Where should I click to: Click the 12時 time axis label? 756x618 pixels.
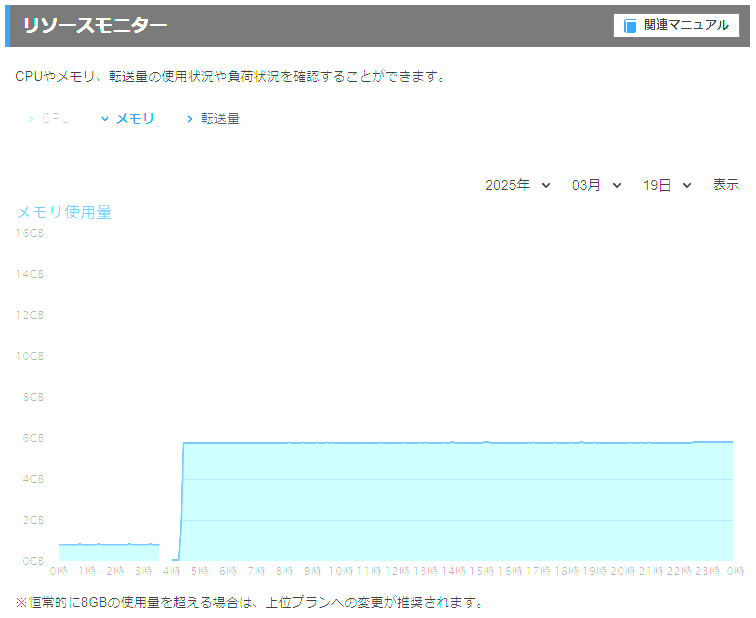click(x=398, y=571)
